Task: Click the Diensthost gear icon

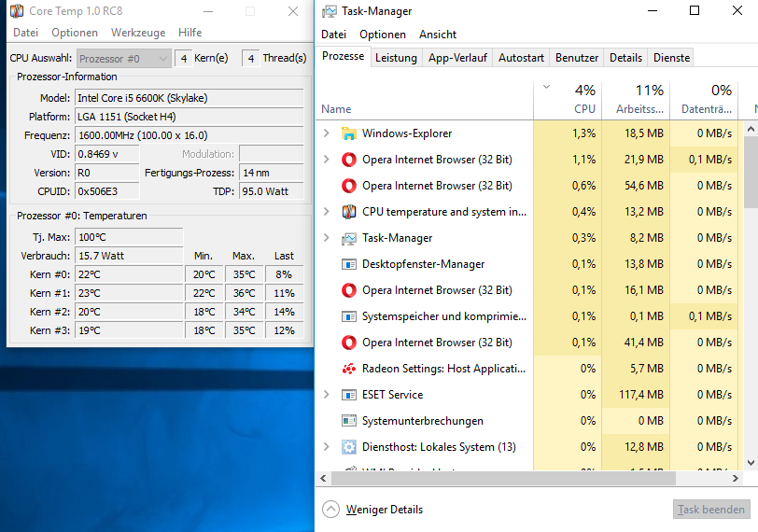Action: tap(349, 447)
